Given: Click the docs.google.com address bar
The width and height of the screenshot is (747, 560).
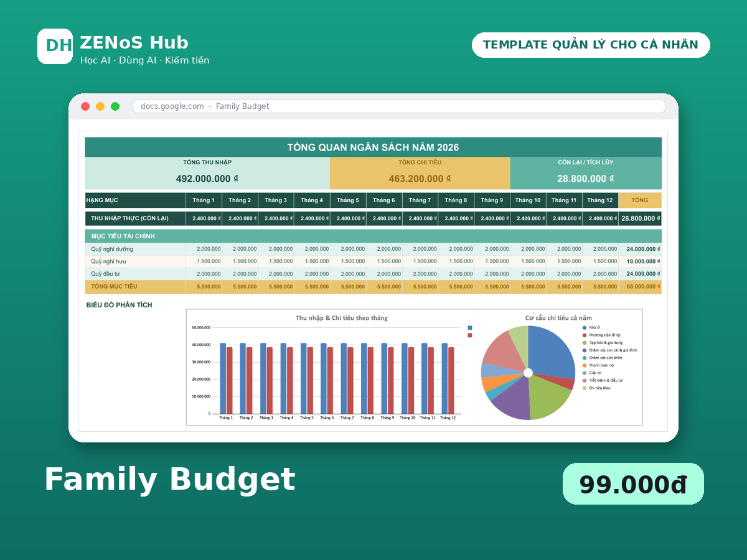Looking at the screenshot, I should pyautogui.click(x=399, y=106).
